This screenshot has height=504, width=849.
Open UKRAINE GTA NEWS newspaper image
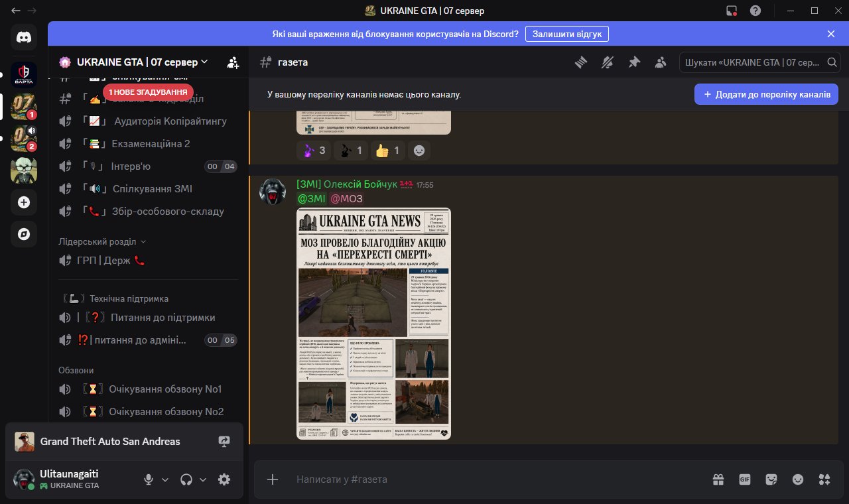(373, 324)
